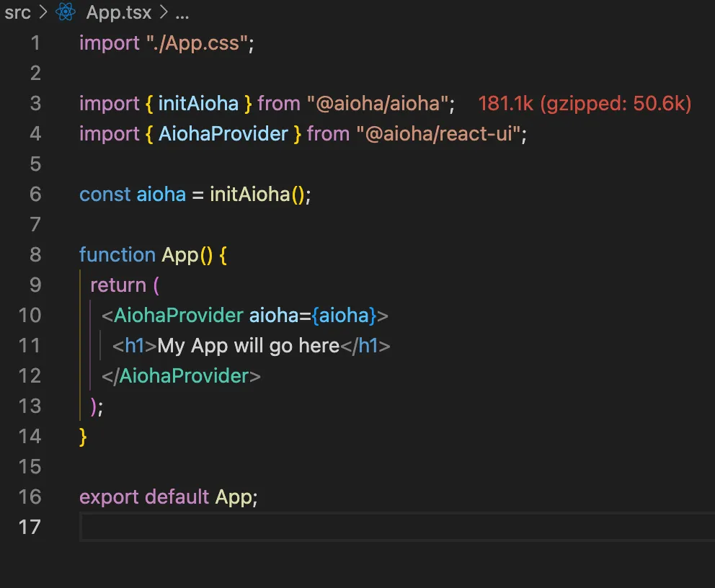Expand chevron after App.tsx breadcrumb
This screenshot has width=715, height=588.
pos(163,13)
